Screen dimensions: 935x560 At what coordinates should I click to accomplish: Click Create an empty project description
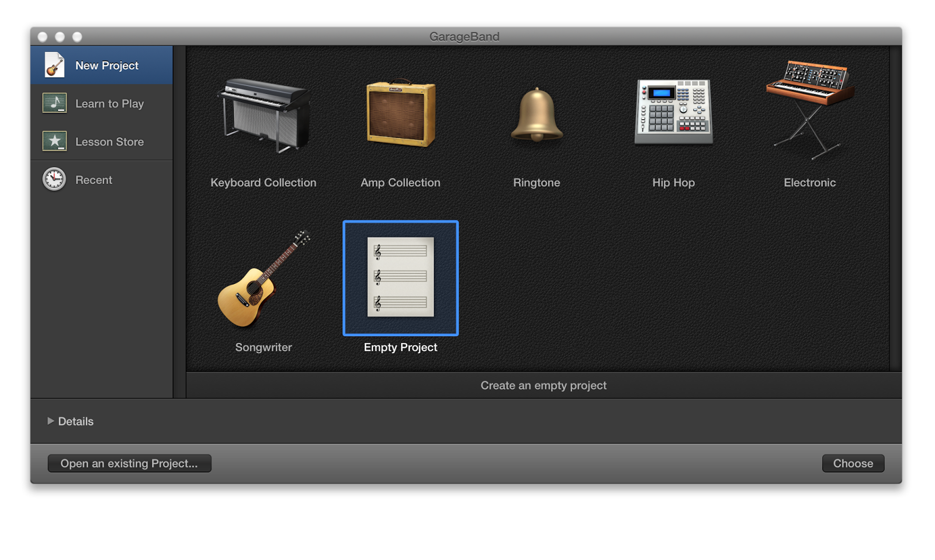[543, 385]
